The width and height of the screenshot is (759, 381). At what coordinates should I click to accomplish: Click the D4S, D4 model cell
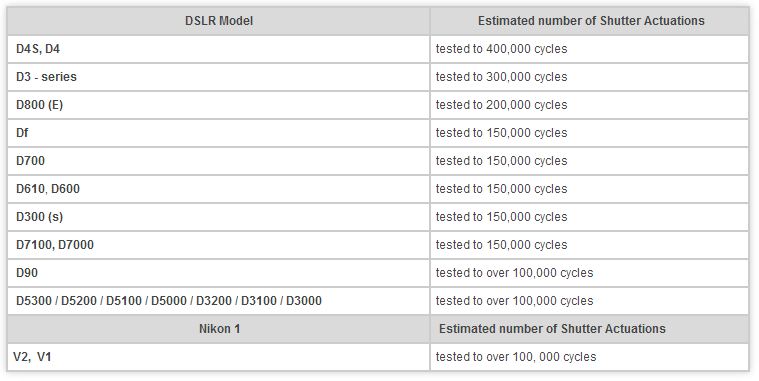219,49
